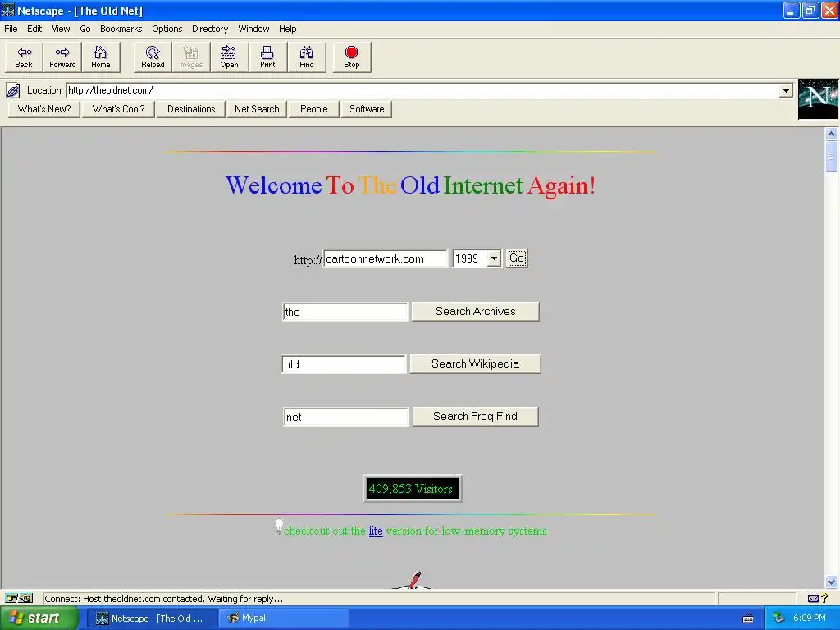Click the 'Welcome To The Old Internet Again!' heading
840x630 pixels.
410,185
